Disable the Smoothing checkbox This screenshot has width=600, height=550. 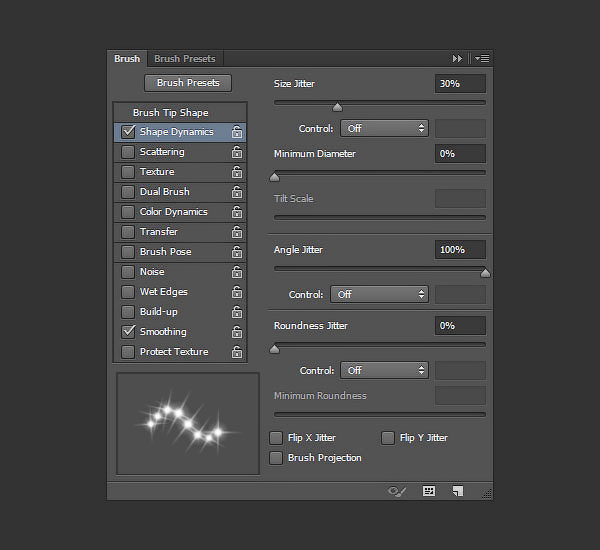point(128,331)
